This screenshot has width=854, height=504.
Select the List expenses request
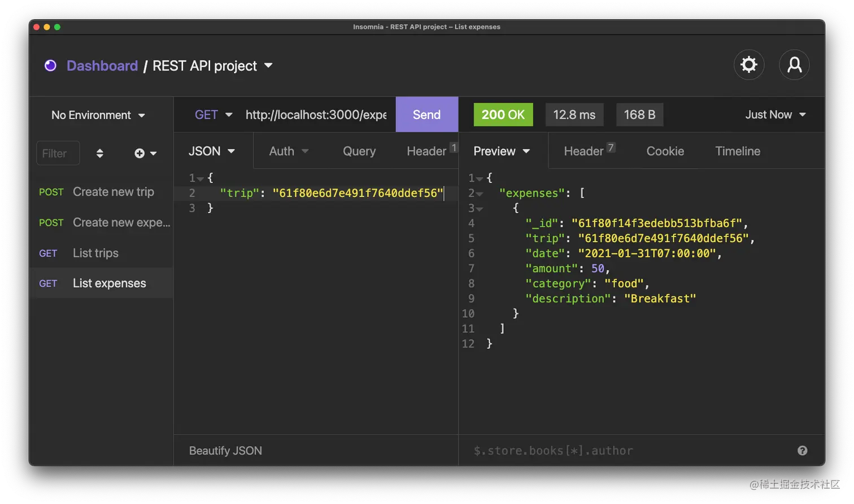pos(102,283)
